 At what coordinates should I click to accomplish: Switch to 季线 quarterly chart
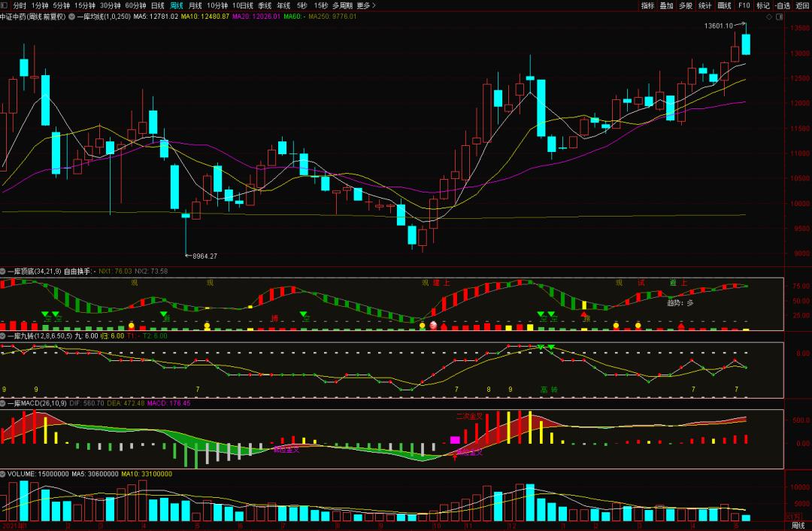265,6
